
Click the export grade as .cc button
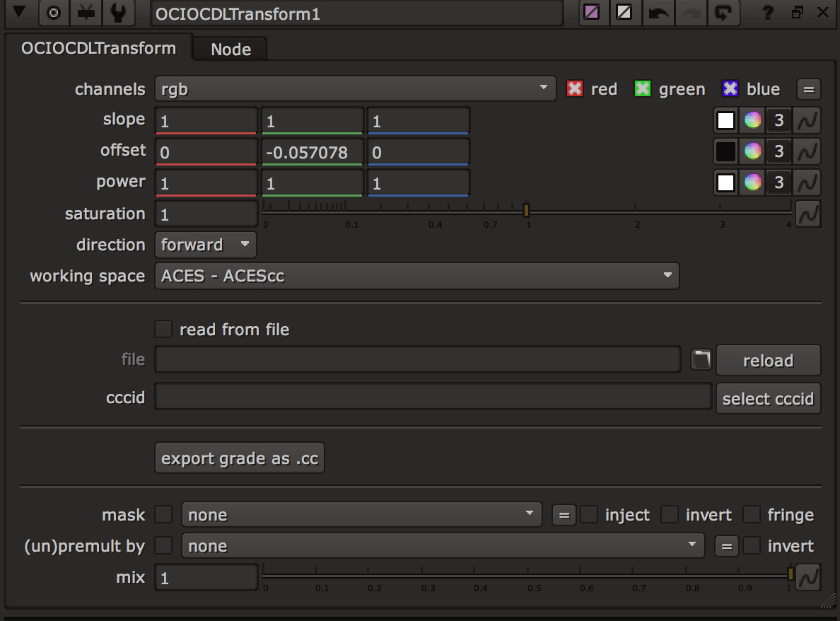(x=240, y=458)
